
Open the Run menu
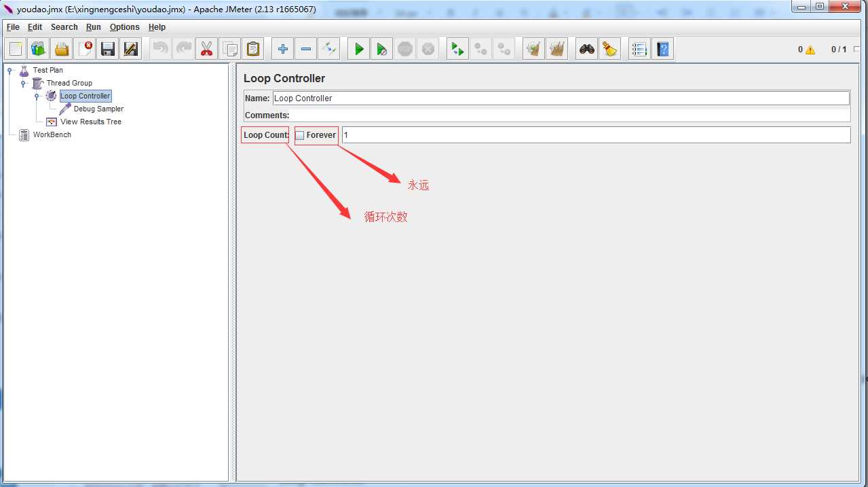point(94,27)
